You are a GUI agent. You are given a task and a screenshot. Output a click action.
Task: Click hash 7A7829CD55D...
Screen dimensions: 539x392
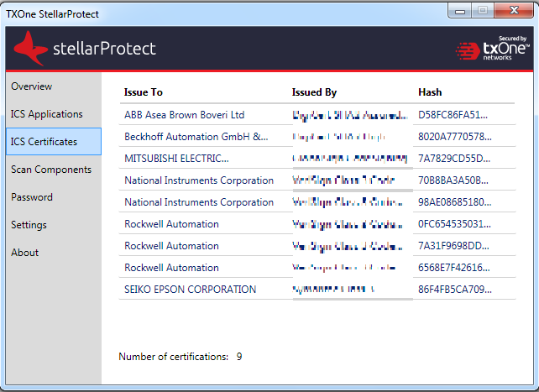[x=454, y=159]
